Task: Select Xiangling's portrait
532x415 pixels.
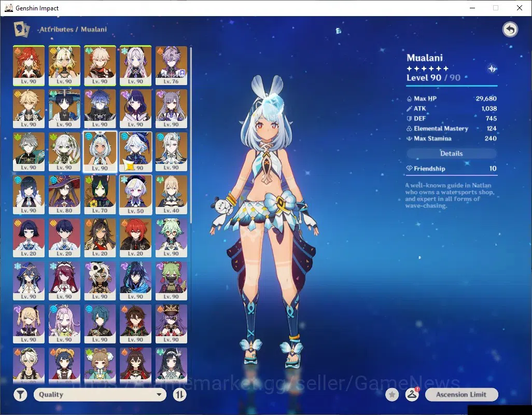Action: coord(64,366)
